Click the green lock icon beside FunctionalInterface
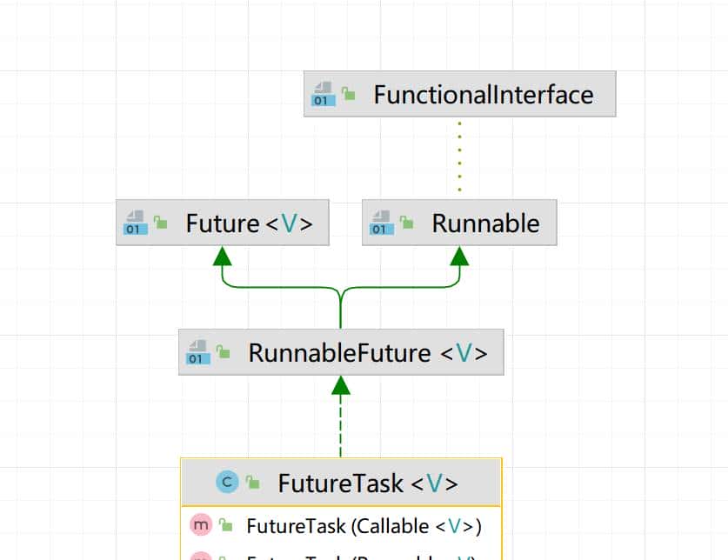 (349, 94)
